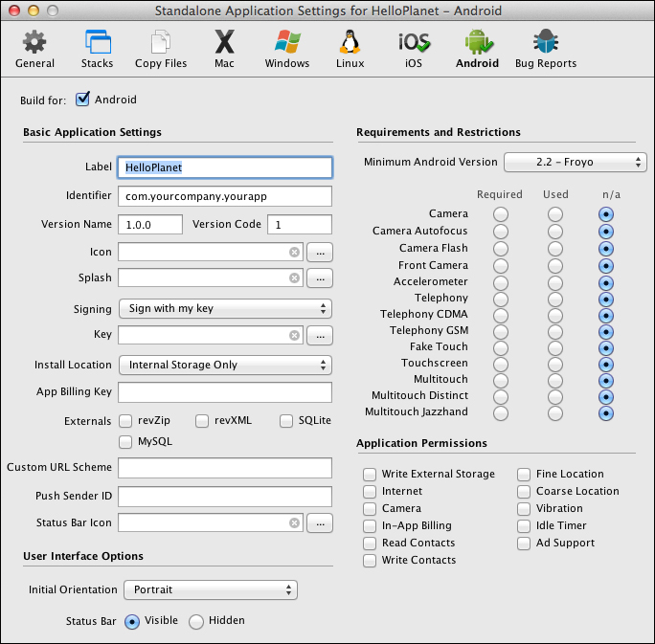The width and height of the screenshot is (655, 644).
Task: Open Minimum Android Version dropdown
Action: [576, 162]
